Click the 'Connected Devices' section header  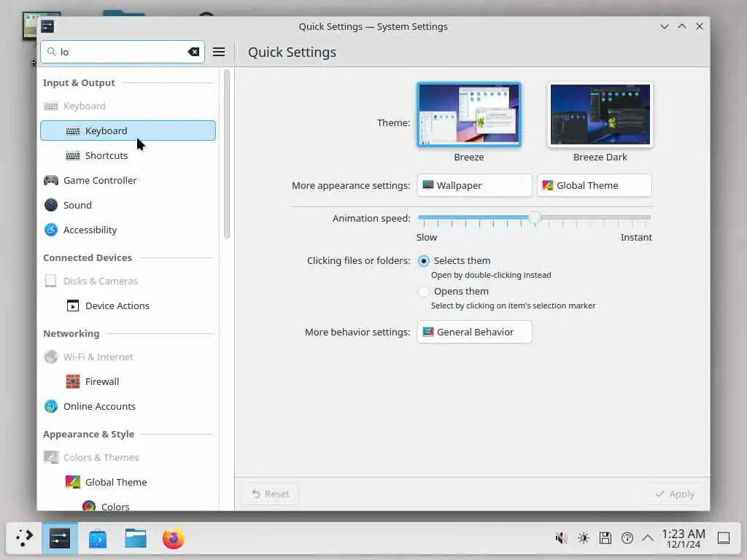[x=88, y=257]
